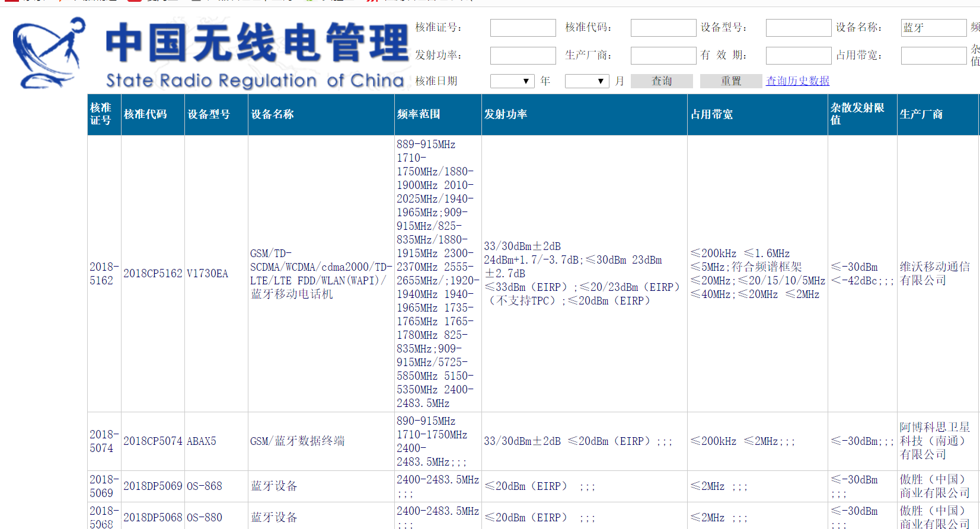This screenshot has width=980, height=529.
Task: Click the ≤200kHz ≤2MHz bandwidth cell for ABAX5
Action: tap(758, 441)
